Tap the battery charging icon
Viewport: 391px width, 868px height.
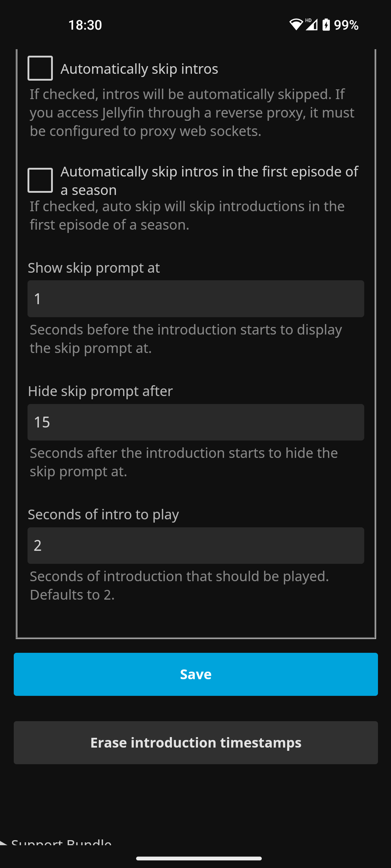[x=326, y=25]
